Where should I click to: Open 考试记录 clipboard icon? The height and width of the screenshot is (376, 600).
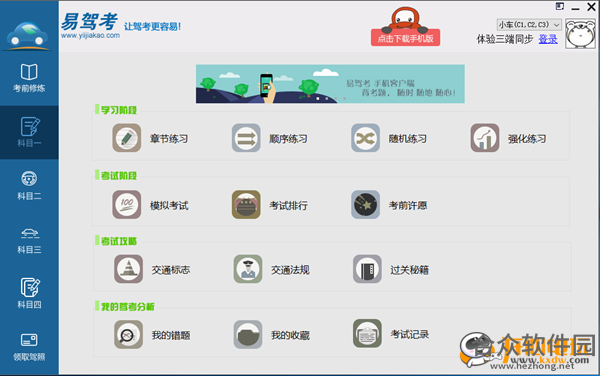(367, 334)
